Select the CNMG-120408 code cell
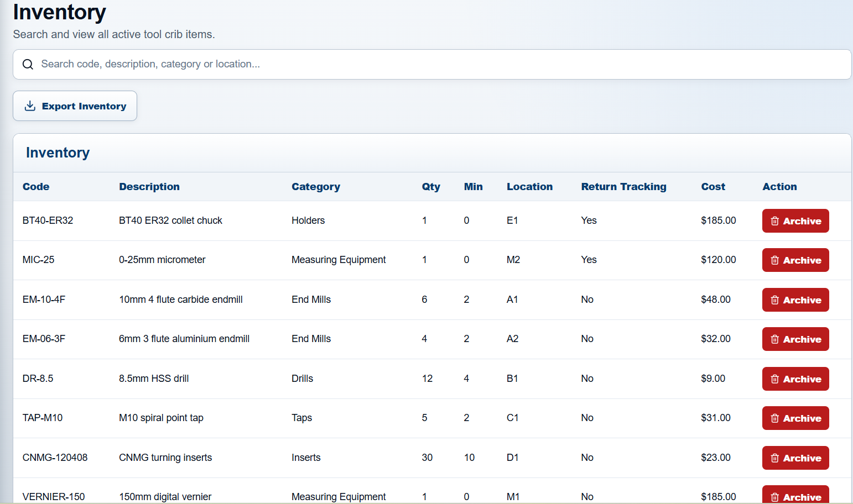The height and width of the screenshot is (504, 853). [55, 458]
